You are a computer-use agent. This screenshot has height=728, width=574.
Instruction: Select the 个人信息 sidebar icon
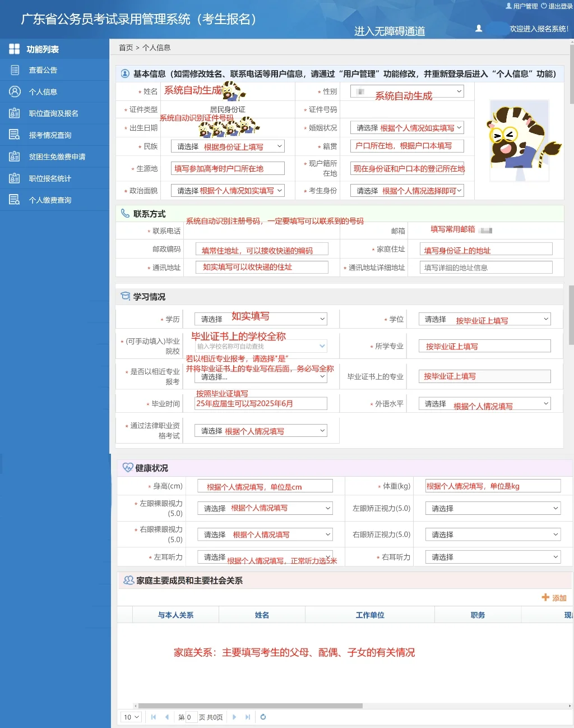pyautogui.click(x=14, y=91)
